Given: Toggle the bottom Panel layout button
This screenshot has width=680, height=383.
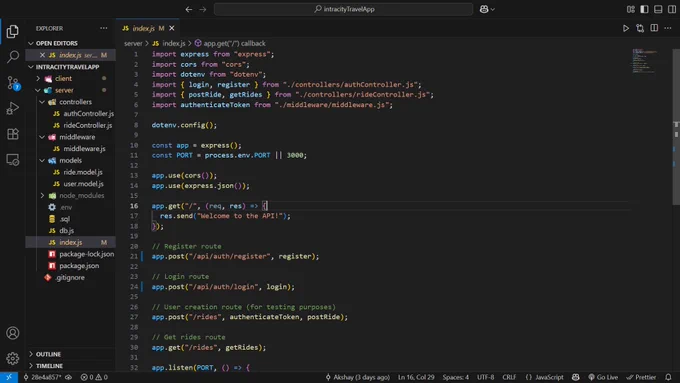Looking at the screenshot, I should [658, 9].
